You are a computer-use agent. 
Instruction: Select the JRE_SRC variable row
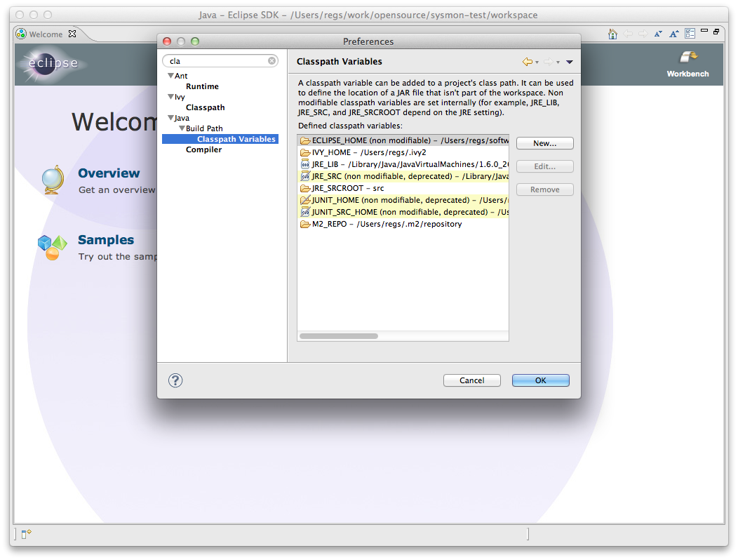403,176
